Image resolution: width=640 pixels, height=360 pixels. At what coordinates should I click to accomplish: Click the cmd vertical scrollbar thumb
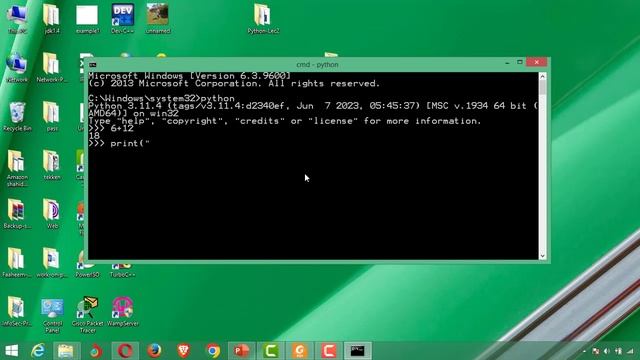(x=542, y=88)
